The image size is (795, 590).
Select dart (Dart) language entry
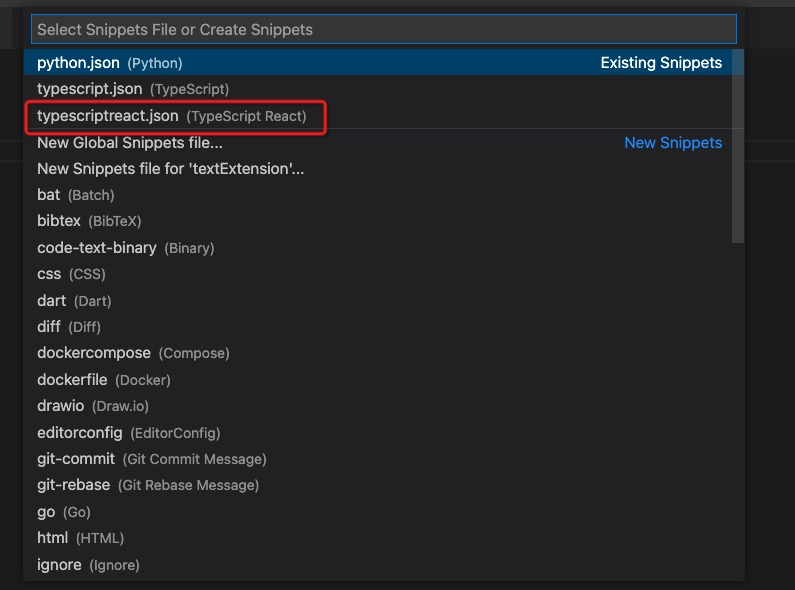pyautogui.click(x=73, y=300)
